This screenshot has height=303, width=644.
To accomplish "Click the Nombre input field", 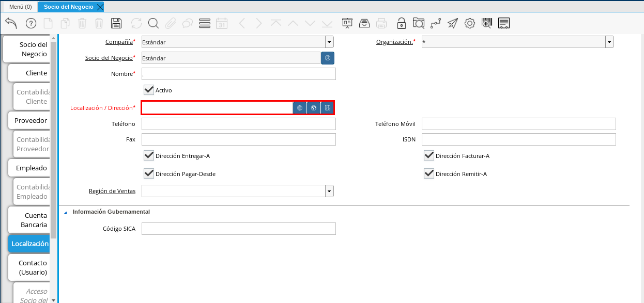I will point(239,74).
